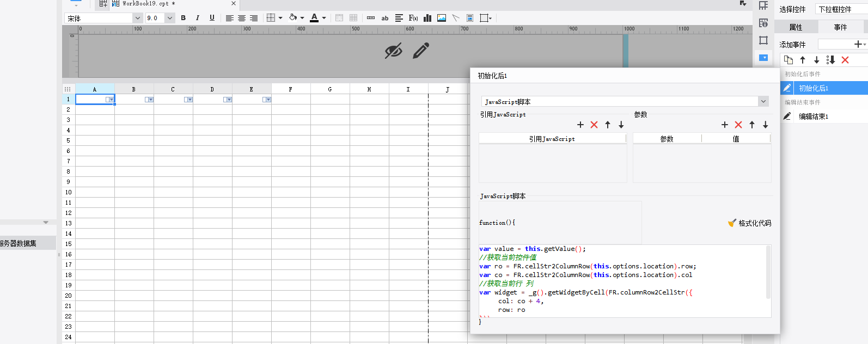Image resolution: width=868 pixels, height=344 pixels.
Task: Delete selected event with red X
Action: (x=845, y=60)
